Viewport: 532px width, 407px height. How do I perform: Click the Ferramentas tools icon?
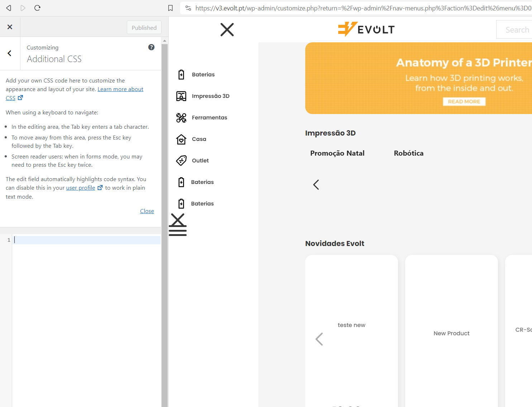(181, 118)
